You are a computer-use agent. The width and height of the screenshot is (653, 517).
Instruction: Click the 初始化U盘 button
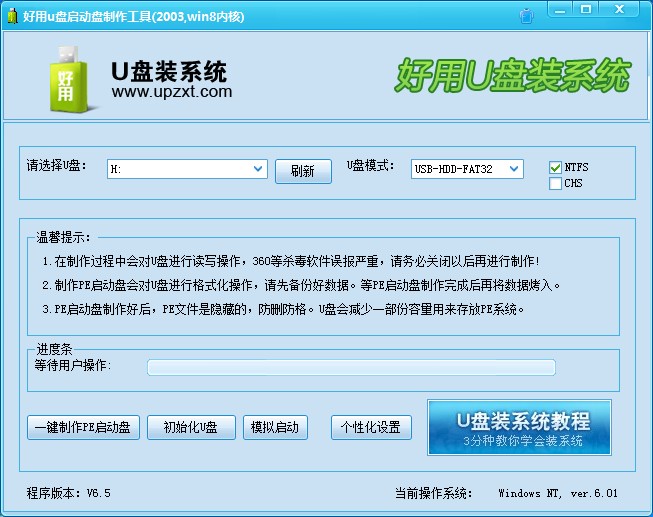coord(190,427)
